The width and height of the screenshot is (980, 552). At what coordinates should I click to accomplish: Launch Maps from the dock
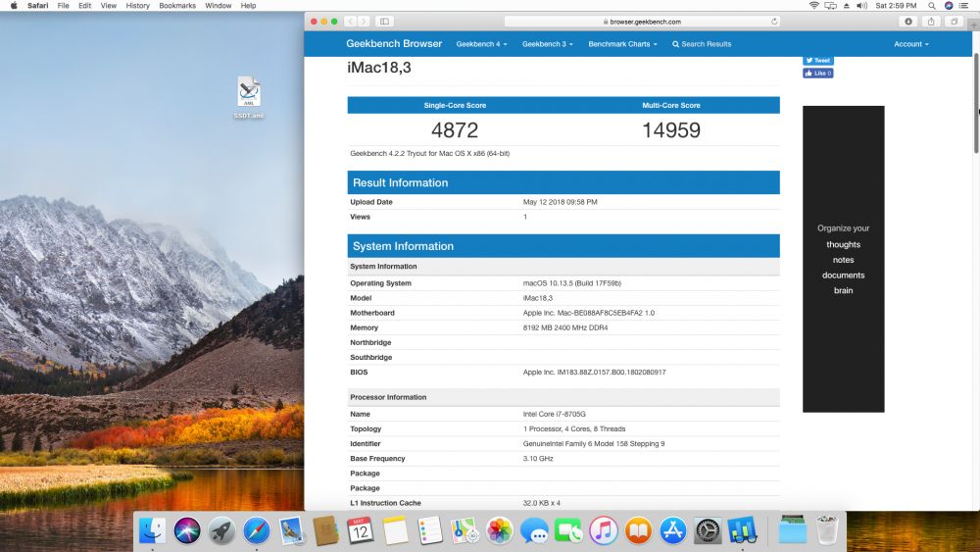465,530
